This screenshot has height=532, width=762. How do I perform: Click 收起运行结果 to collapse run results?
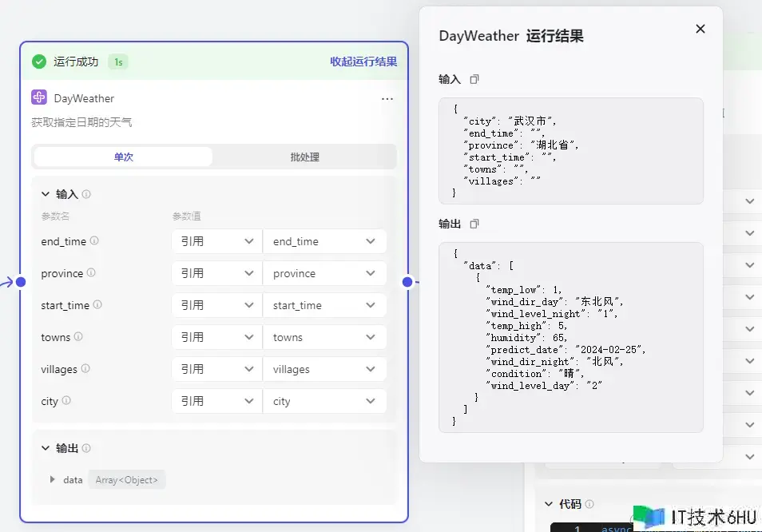point(363,62)
